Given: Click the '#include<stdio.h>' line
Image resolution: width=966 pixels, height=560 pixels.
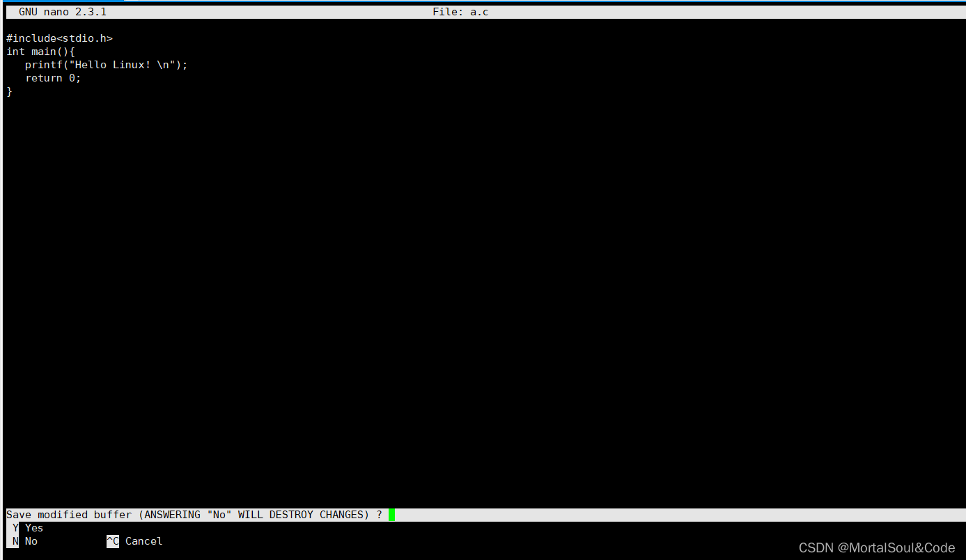Looking at the screenshot, I should [x=59, y=38].
